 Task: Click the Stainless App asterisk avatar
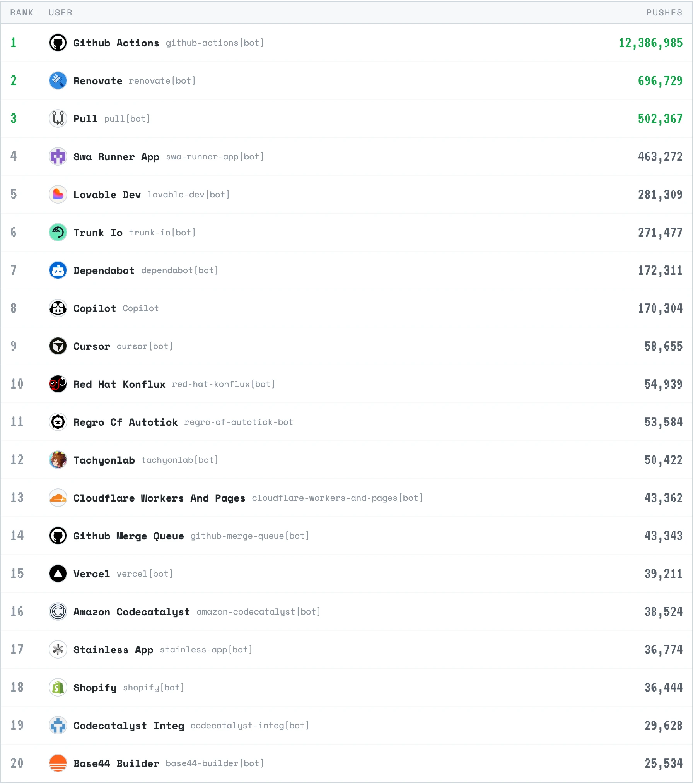pos(58,649)
